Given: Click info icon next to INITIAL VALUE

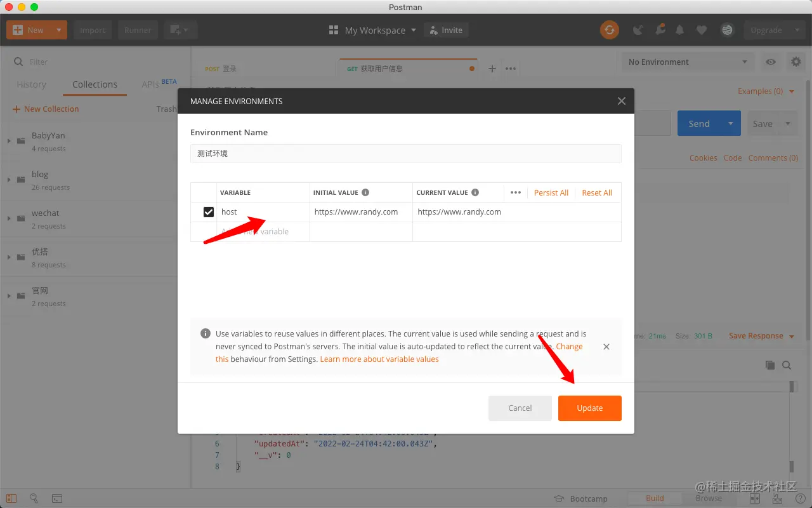Looking at the screenshot, I should point(365,192).
